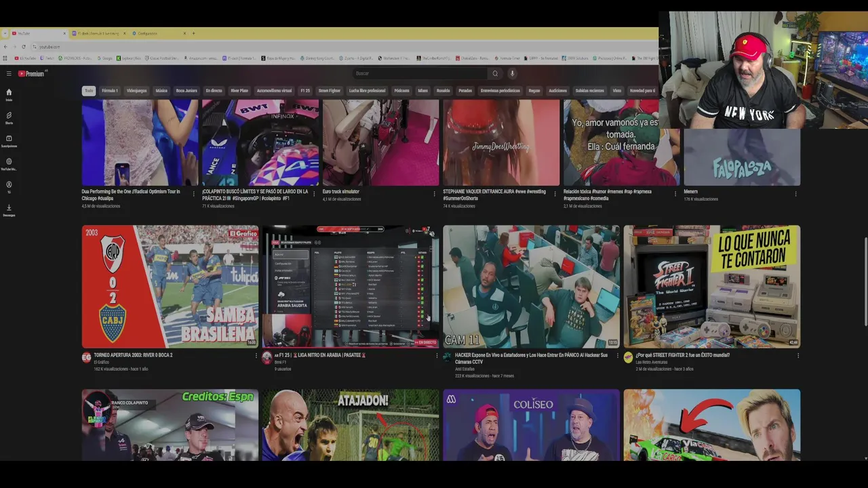Screen dimensions: 868x488
Task: Select the Fórmula 1 filter chip
Action: [110, 90]
